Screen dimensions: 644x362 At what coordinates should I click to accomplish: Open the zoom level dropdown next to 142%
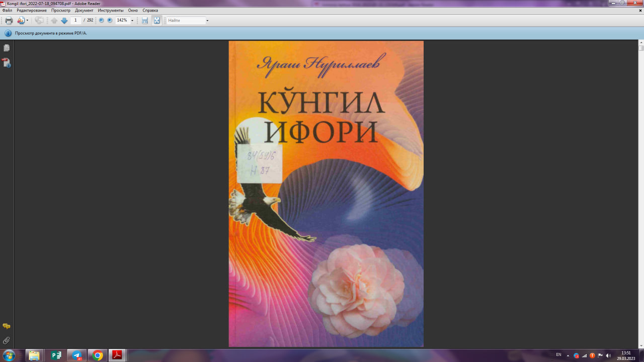pos(132,21)
